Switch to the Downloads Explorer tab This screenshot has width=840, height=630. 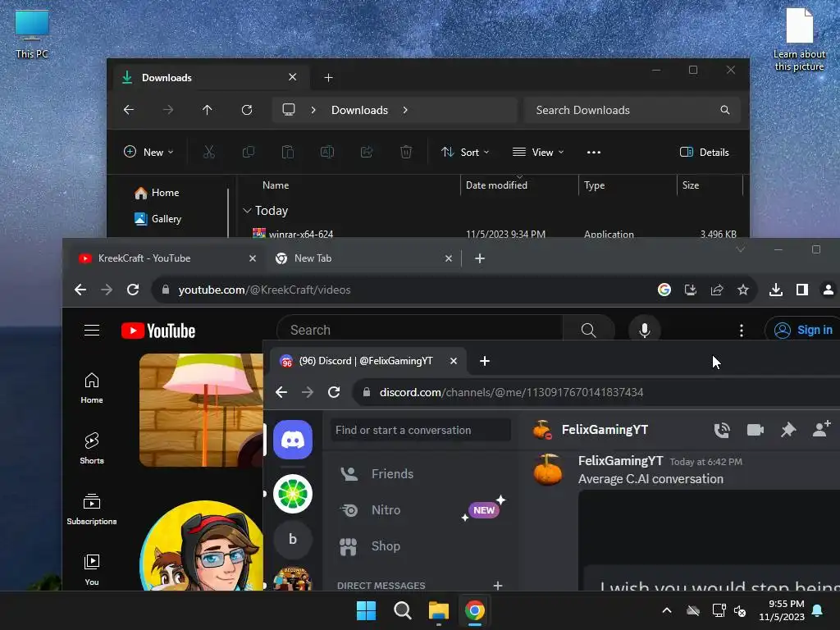click(x=209, y=78)
